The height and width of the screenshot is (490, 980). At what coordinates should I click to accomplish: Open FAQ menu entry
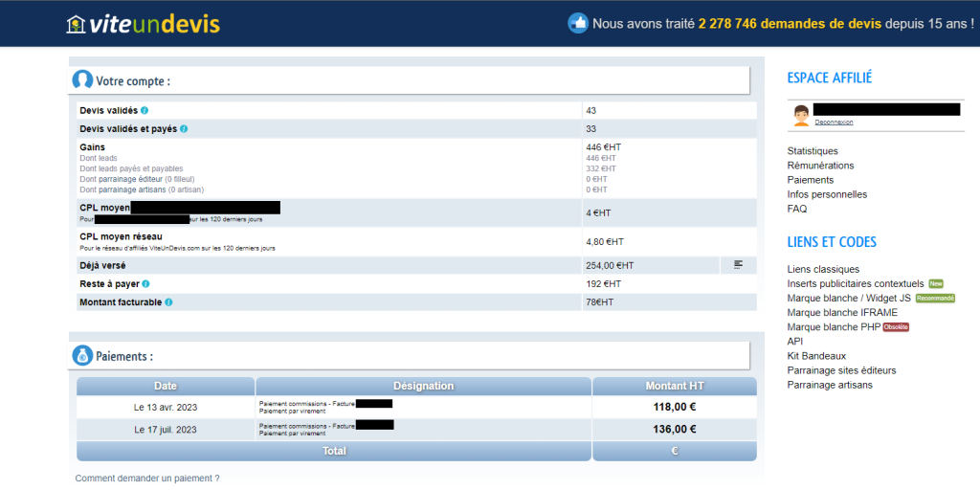797,209
